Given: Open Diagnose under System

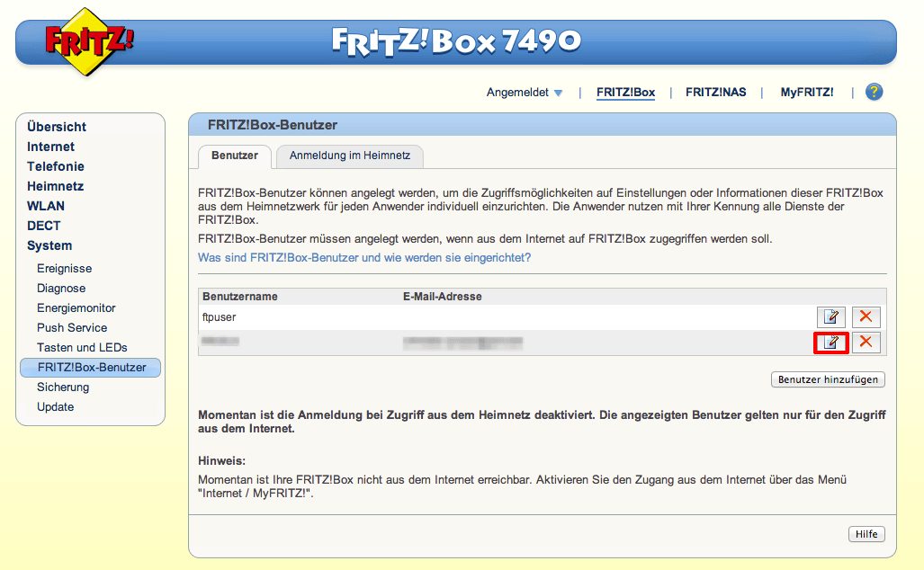Looking at the screenshot, I should coord(61,289).
